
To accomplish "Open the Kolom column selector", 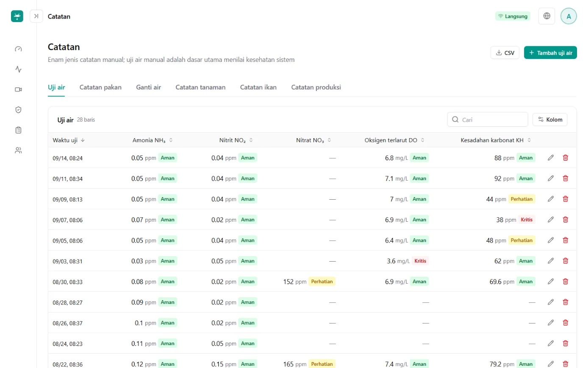I will (550, 120).
